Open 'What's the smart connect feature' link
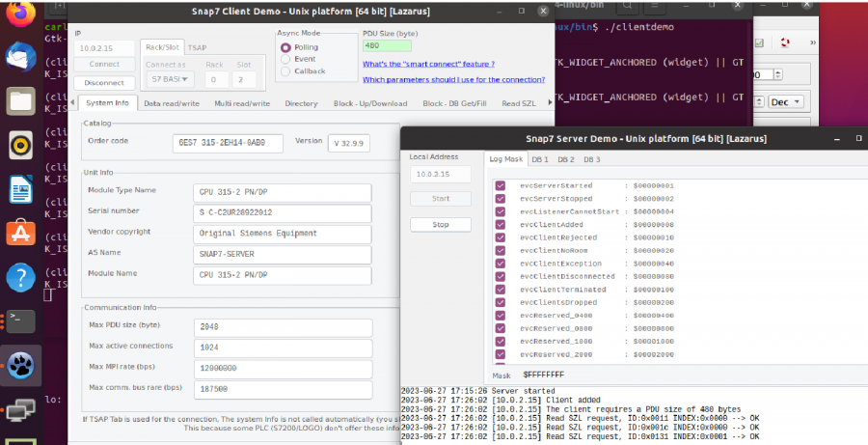 click(x=428, y=65)
